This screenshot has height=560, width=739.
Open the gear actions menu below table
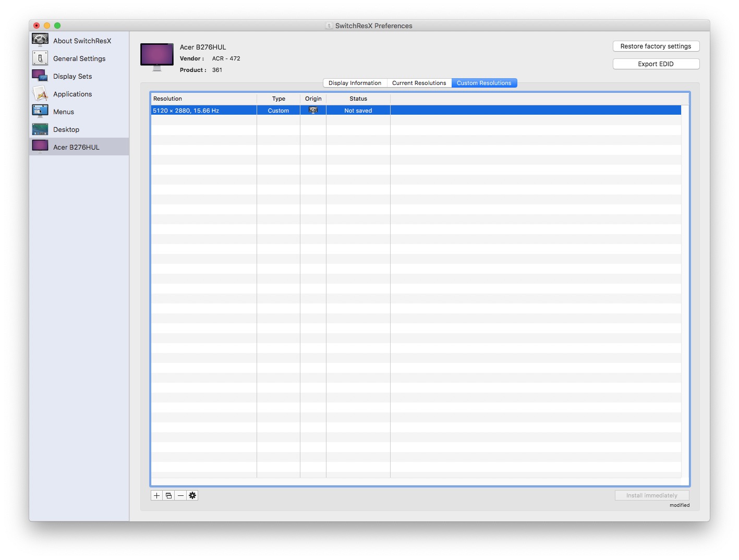coord(192,495)
